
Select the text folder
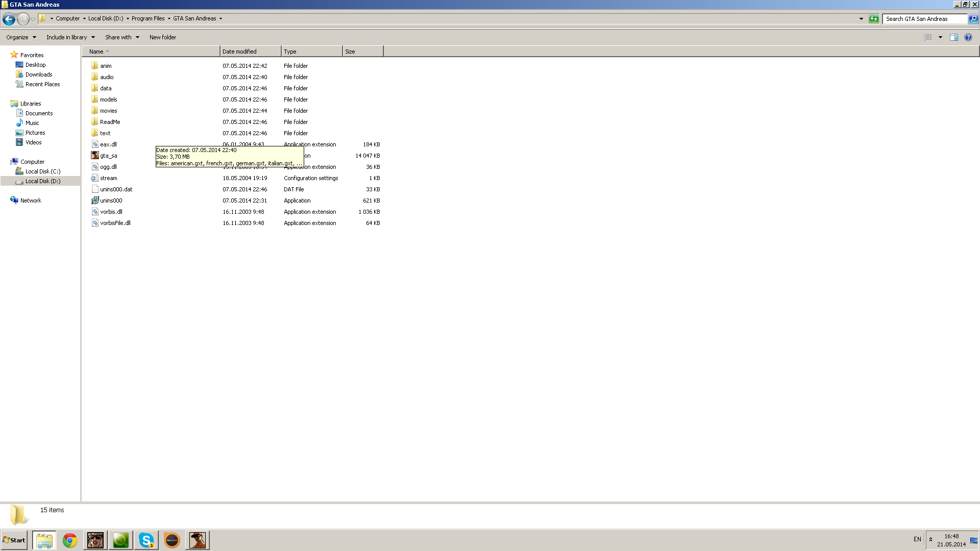point(105,133)
